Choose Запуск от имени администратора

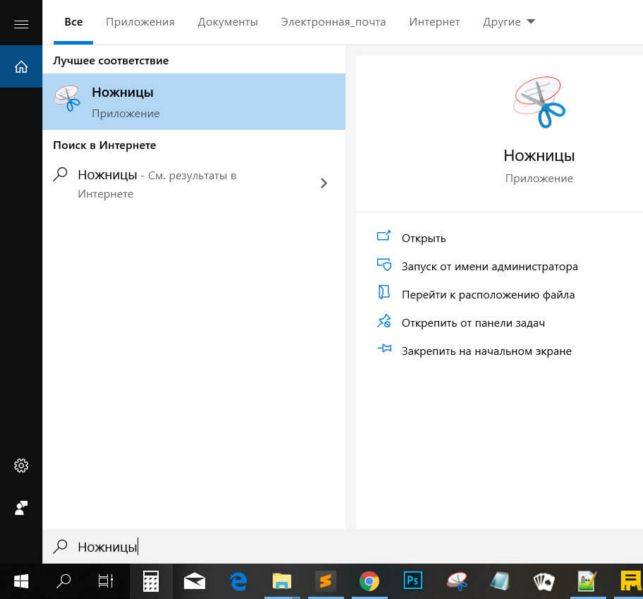(490, 266)
